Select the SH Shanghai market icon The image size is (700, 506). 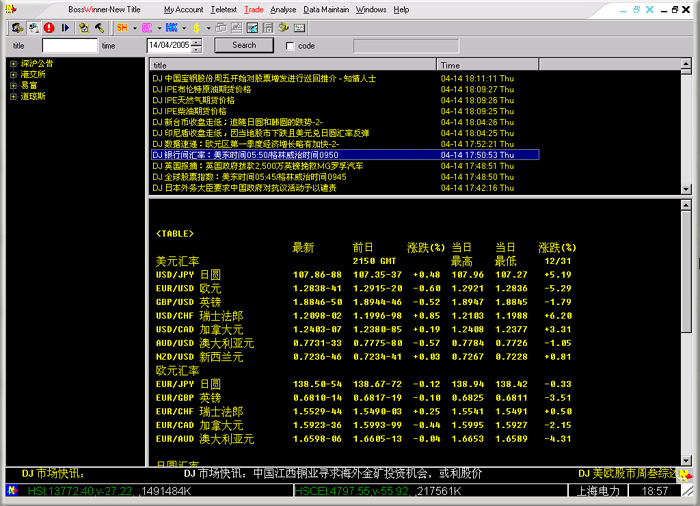[x=122, y=28]
